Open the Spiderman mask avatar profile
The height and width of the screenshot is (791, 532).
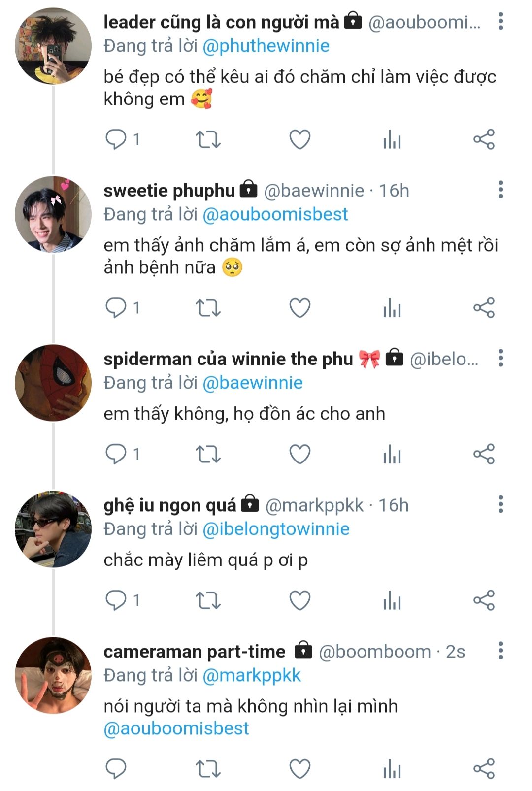pos(53,383)
